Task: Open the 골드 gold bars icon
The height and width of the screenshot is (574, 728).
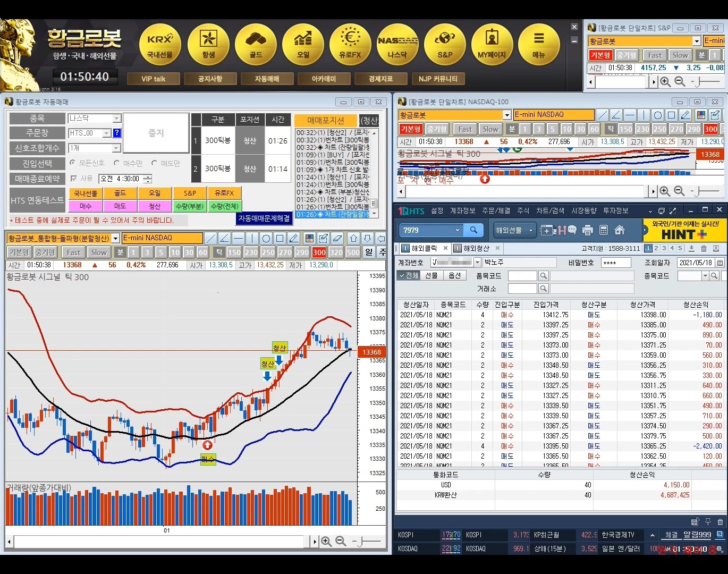Action: point(256,45)
